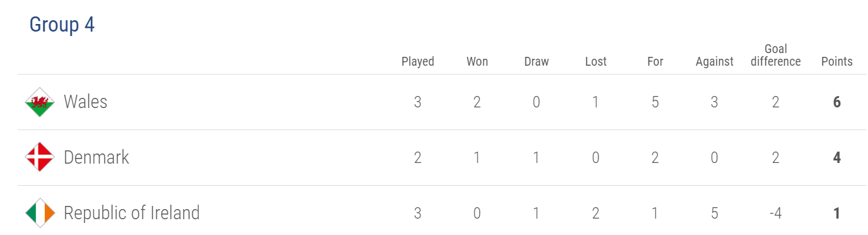Open the Wales team link
This screenshot has width=868, height=235.
point(86,102)
